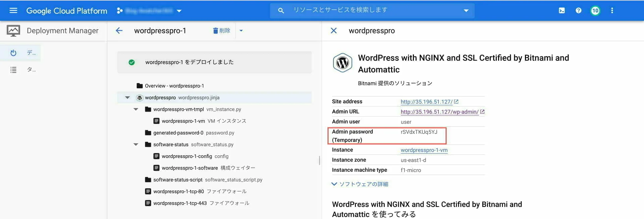Click the instance zone value us-east1-d

point(413,160)
